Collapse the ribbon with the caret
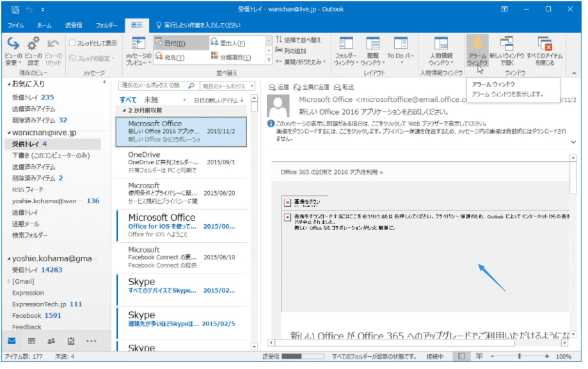 tap(574, 73)
